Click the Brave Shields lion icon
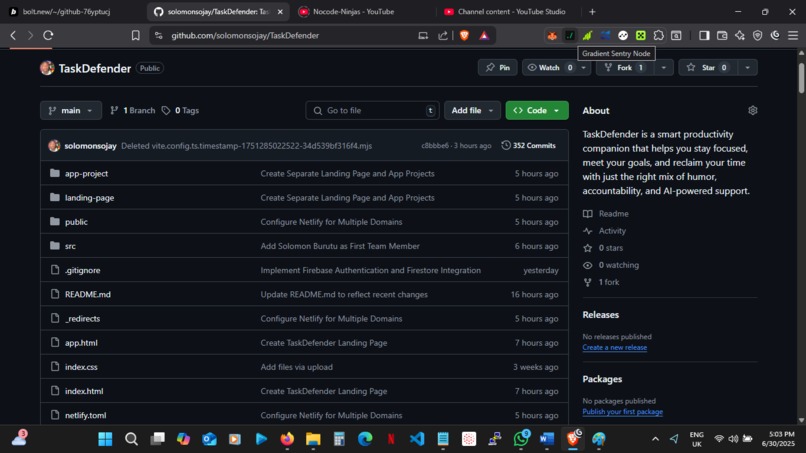The height and width of the screenshot is (453, 806). pyautogui.click(x=464, y=35)
